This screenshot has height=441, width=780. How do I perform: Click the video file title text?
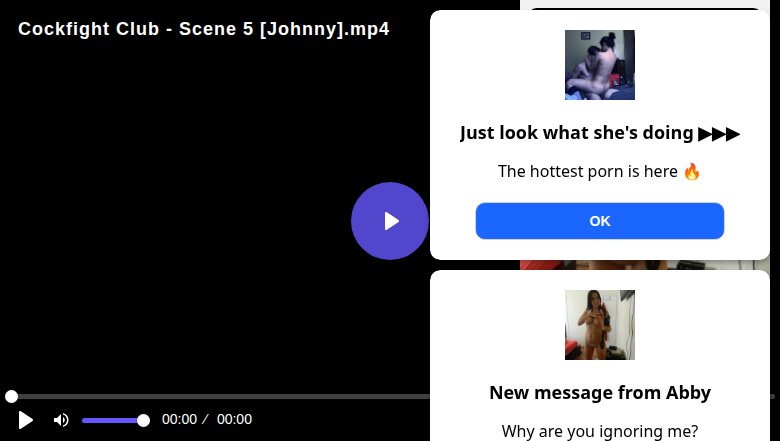[204, 29]
